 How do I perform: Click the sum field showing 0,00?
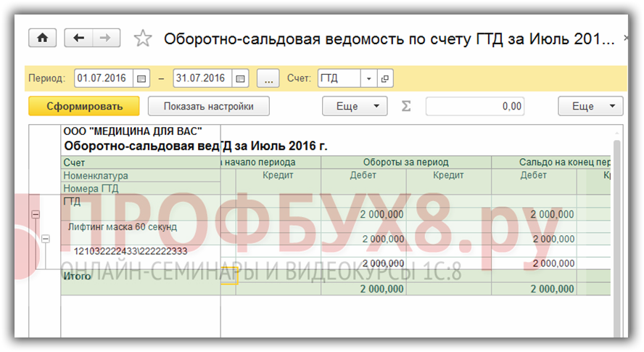point(475,106)
